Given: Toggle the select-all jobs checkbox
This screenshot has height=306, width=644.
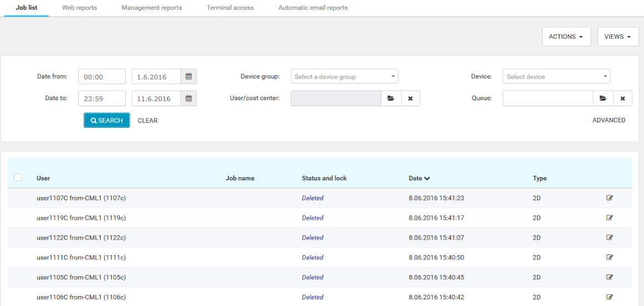Looking at the screenshot, I should coord(18,178).
